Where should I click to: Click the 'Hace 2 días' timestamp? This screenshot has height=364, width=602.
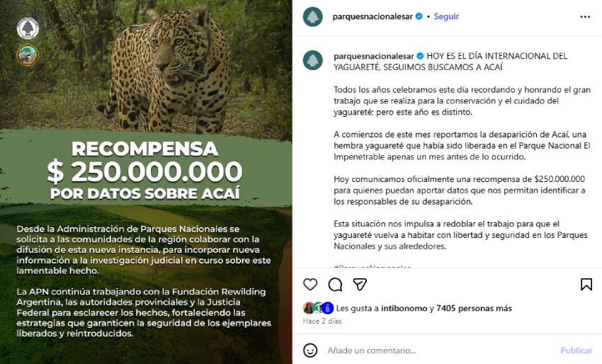(x=322, y=321)
